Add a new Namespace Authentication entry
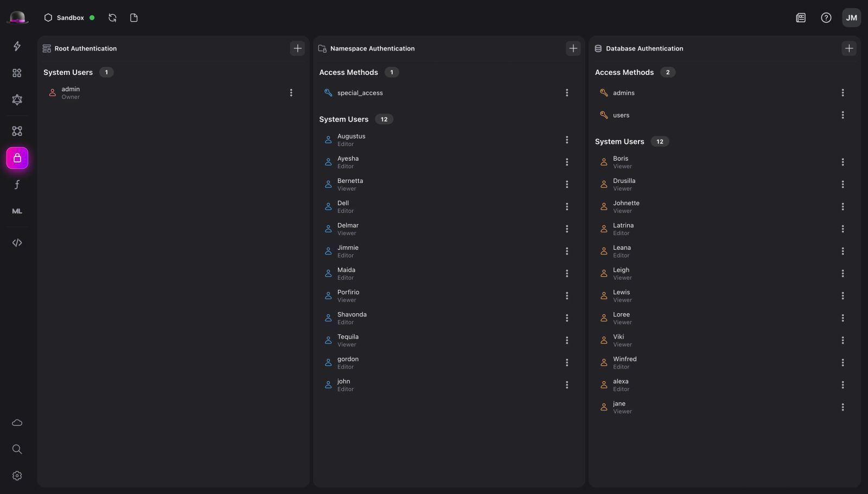This screenshot has height=494, width=868. [573, 48]
